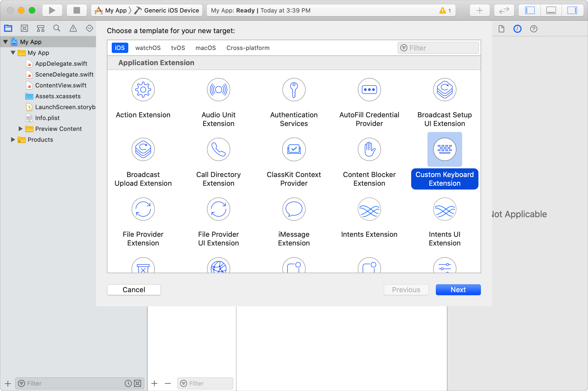Collapse the My App project root
The width and height of the screenshot is (588, 391).
pyautogui.click(x=5, y=42)
